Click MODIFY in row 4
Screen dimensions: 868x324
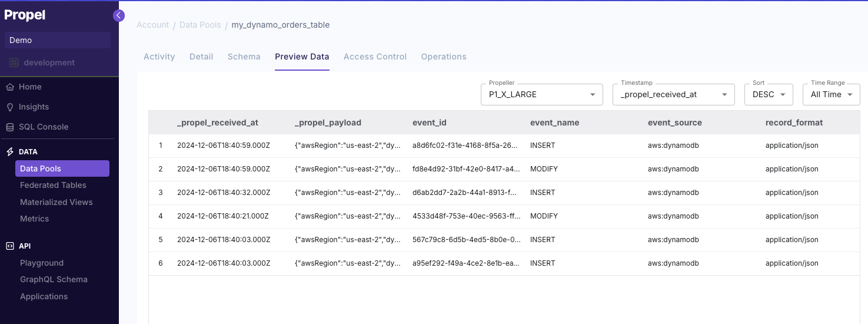[x=544, y=216]
